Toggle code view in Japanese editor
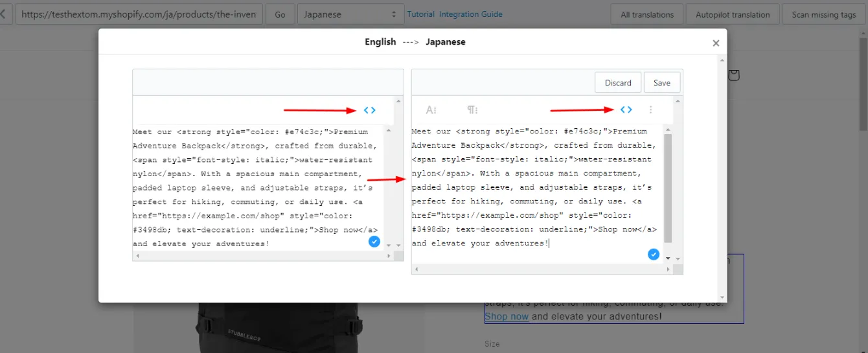Screen dimensions: 868x353 click(626, 109)
